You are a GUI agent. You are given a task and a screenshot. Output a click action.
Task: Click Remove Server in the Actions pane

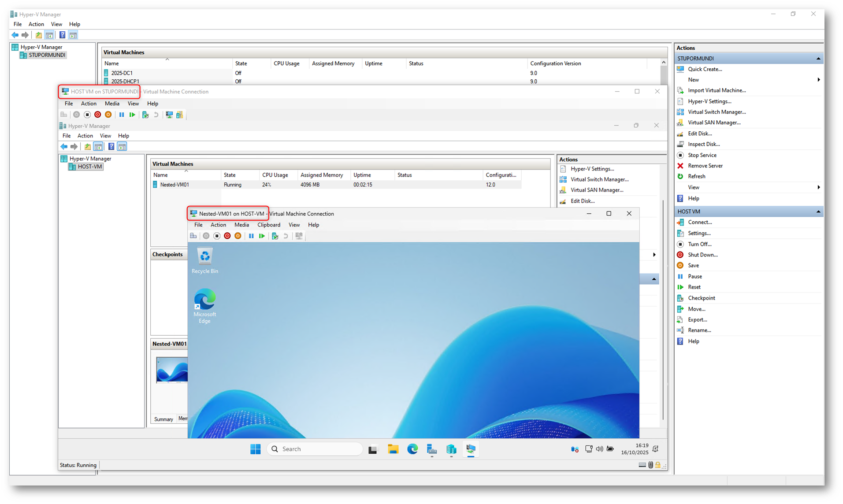pyautogui.click(x=705, y=166)
